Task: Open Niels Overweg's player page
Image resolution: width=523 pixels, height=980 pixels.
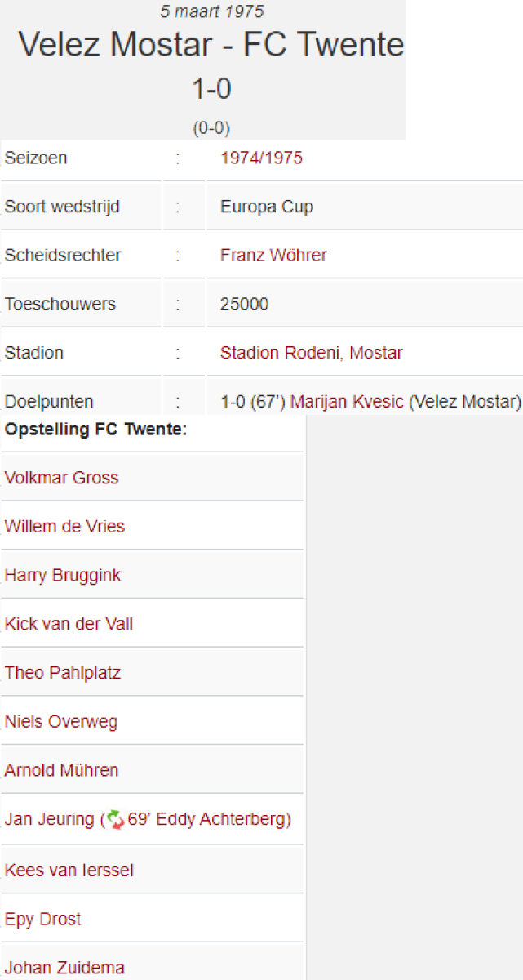Action: click(61, 722)
